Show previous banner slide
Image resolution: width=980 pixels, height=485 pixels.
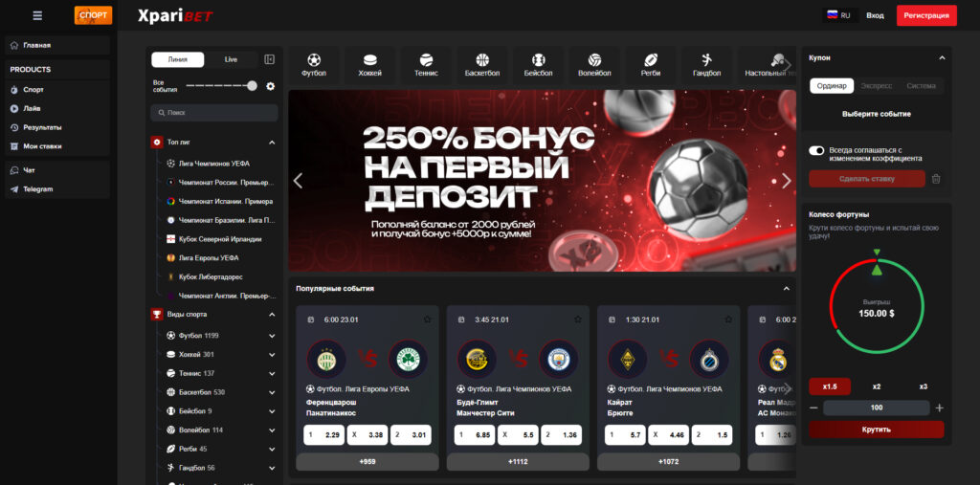point(299,181)
